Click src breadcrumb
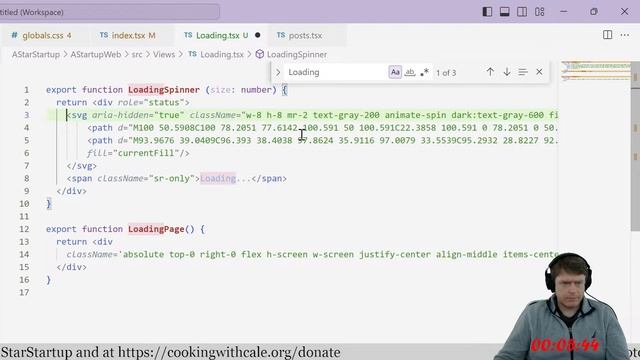 coord(137,54)
